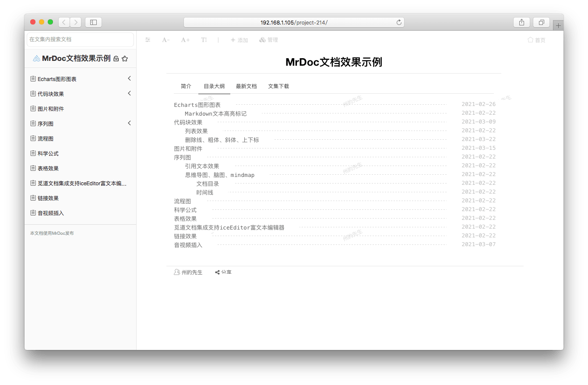Expand the 代码块效果 sidebar chevron
The height and width of the screenshot is (385, 588).
[129, 93]
